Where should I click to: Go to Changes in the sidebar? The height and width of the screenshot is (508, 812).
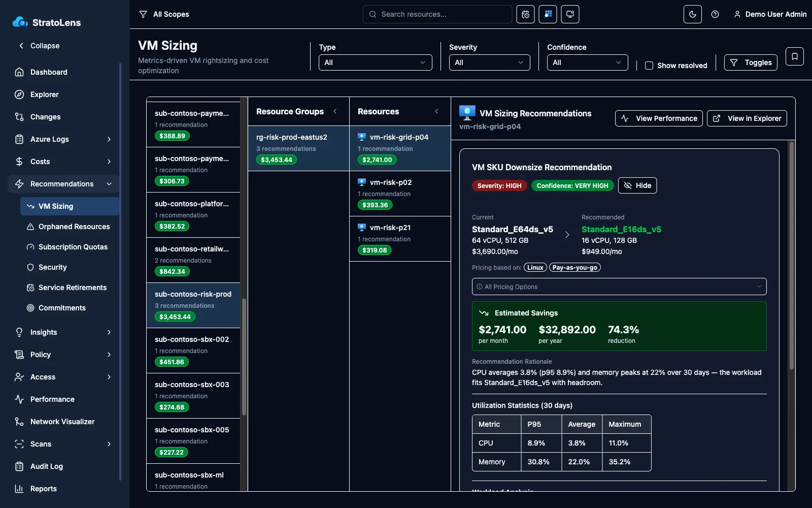pyautogui.click(x=64, y=117)
